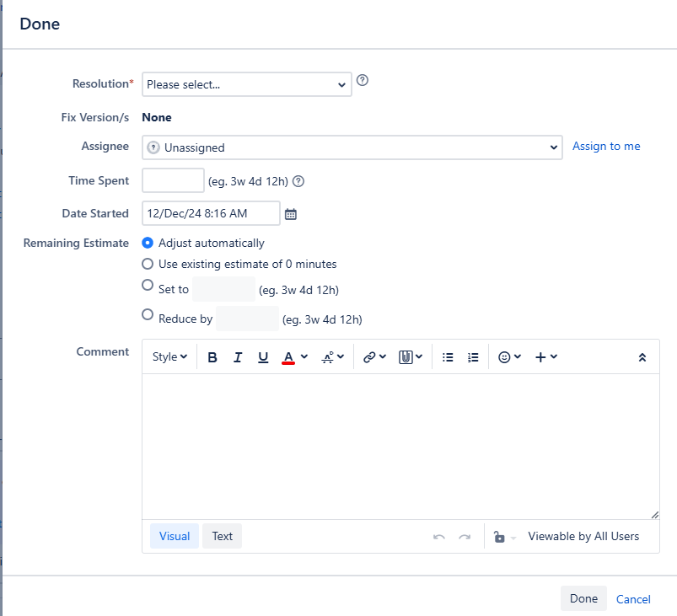Click the Italic formatting icon
The height and width of the screenshot is (616, 677).
[x=238, y=357]
